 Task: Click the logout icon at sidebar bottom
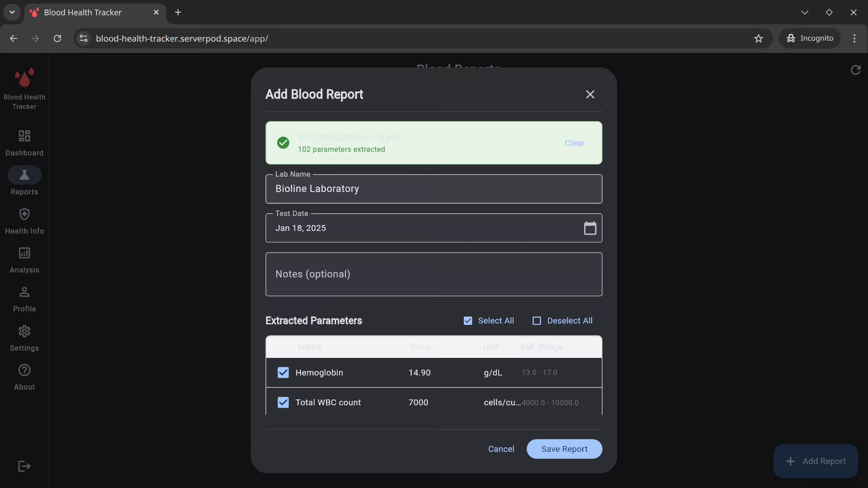pyautogui.click(x=24, y=466)
